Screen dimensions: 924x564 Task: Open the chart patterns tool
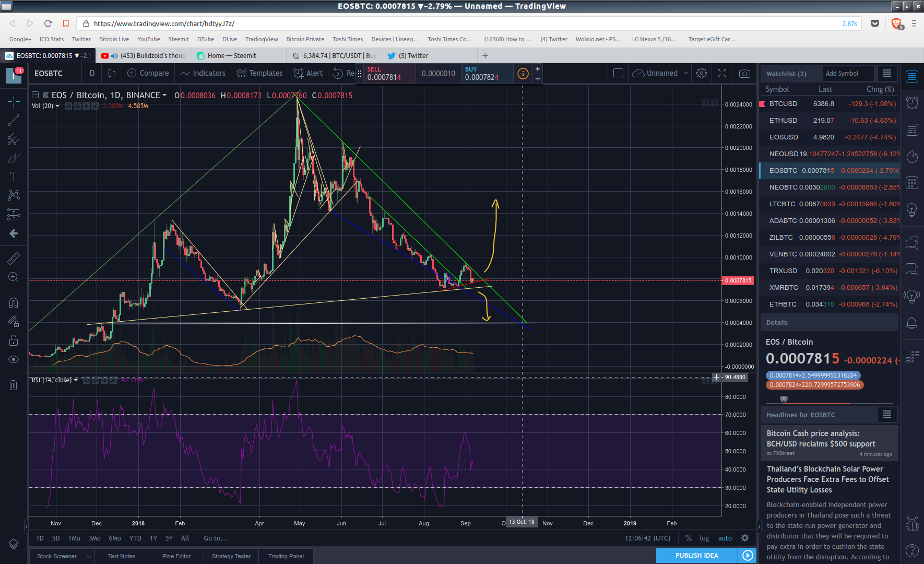(14, 195)
